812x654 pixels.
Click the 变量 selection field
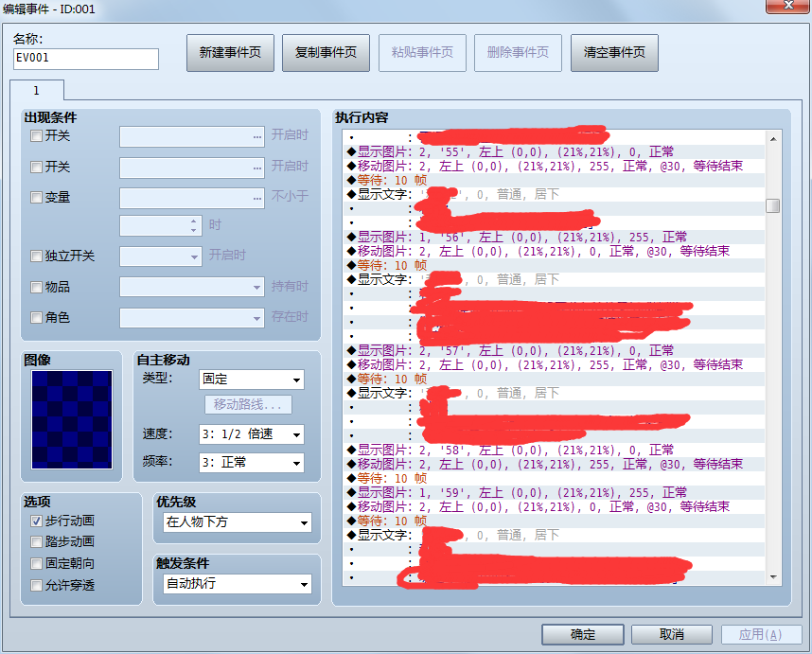(x=192, y=199)
